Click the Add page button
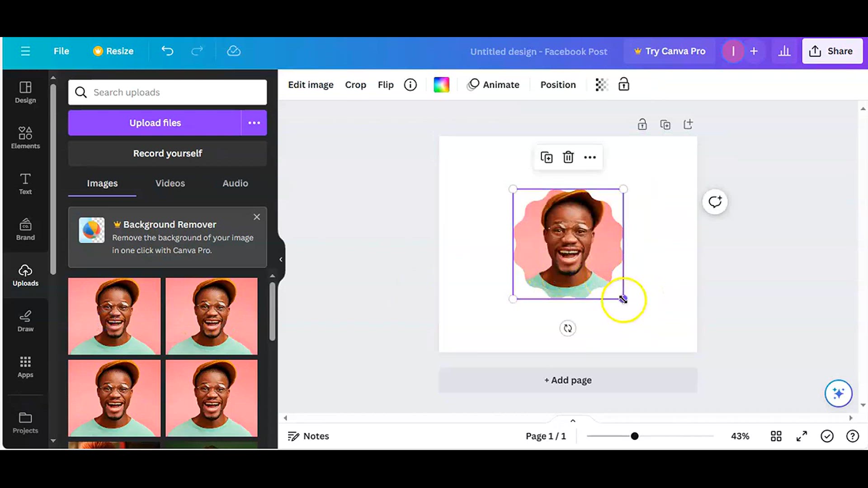The width and height of the screenshot is (868, 488). pos(568,380)
